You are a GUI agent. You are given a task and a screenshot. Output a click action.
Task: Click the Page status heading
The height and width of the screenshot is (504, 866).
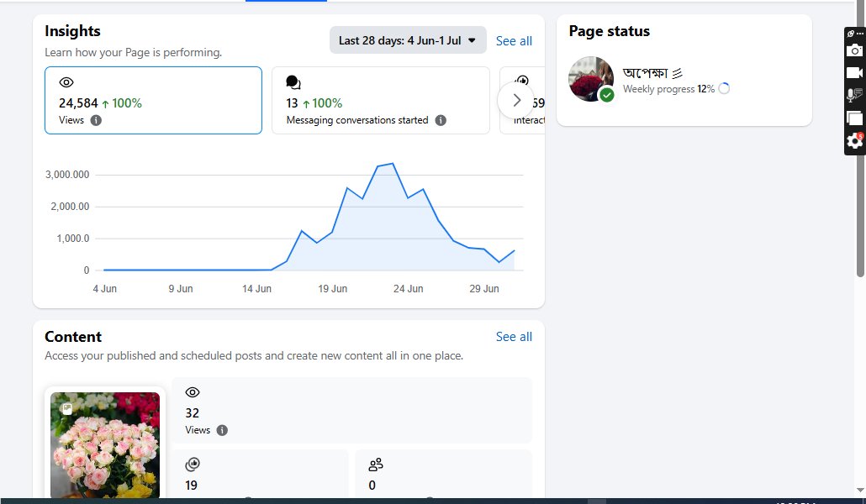(x=610, y=31)
